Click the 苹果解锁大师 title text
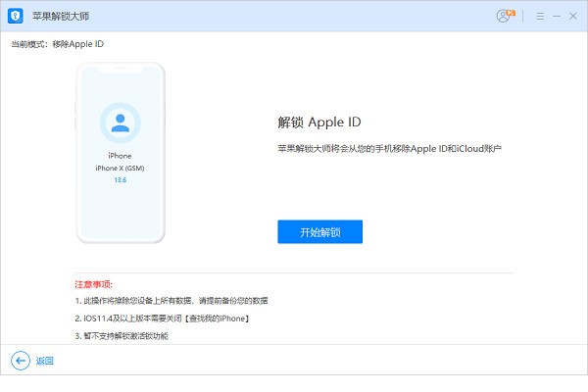 [x=61, y=16]
